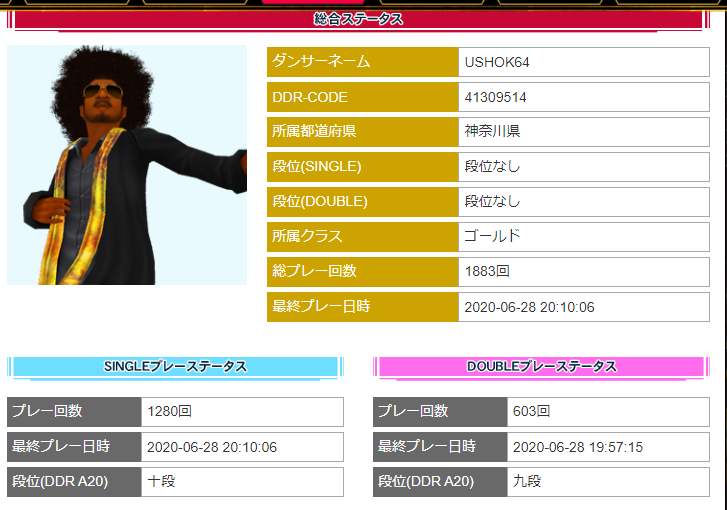Click the 段位(DDR A20) label in DOUBLE table
This screenshot has width=727, height=510.
pos(440,482)
